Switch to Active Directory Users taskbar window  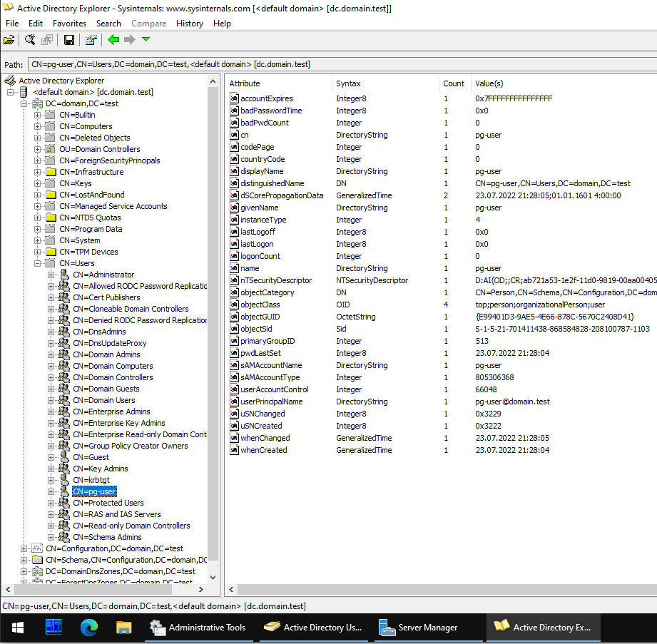314,627
